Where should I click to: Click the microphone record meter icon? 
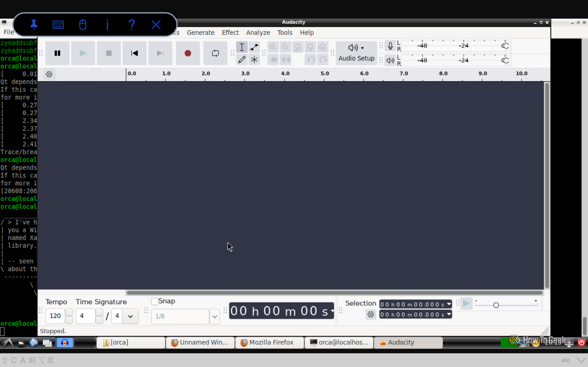pos(390,46)
